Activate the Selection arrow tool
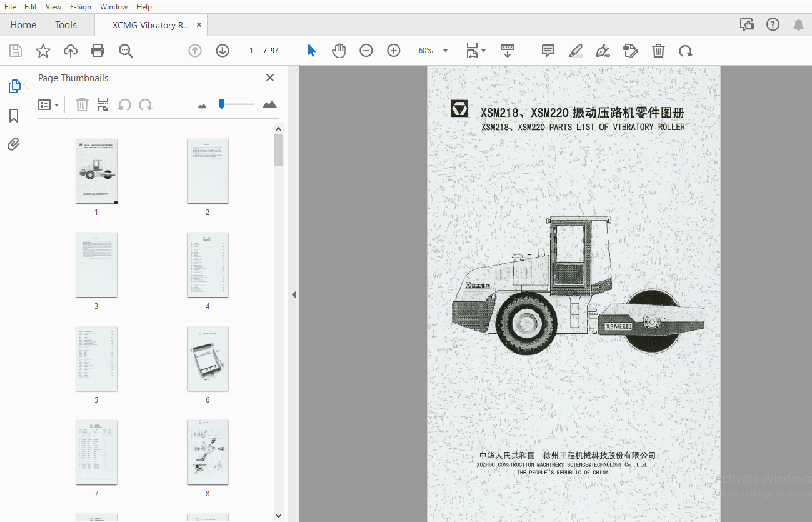Screen dimensions: 812x522 point(311,51)
